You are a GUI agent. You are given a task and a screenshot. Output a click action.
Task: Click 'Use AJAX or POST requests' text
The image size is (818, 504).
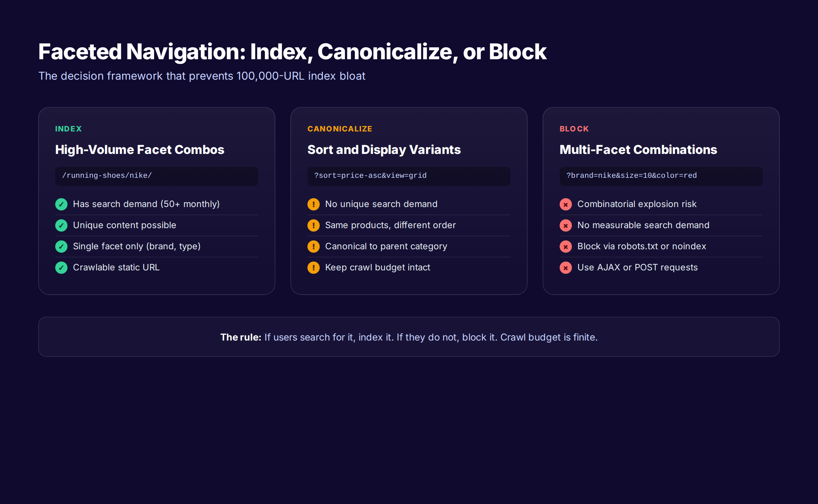point(637,267)
